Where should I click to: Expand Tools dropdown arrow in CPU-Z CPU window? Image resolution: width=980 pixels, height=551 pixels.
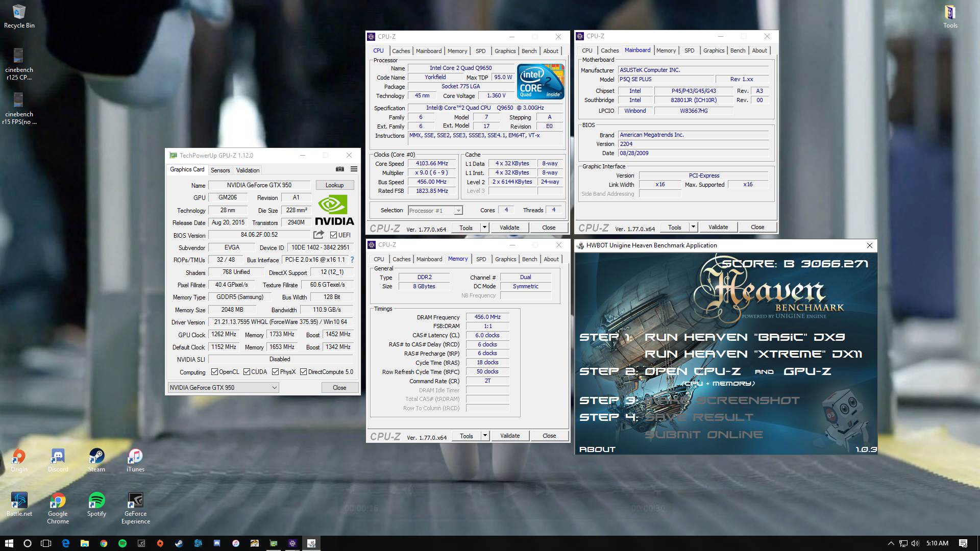point(484,228)
